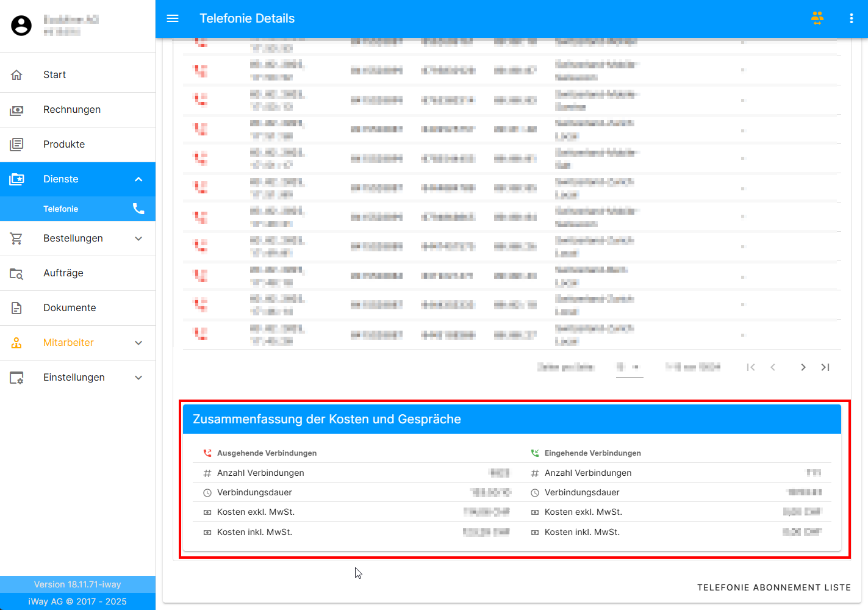This screenshot has height=610, width=868.
Task: Click the Eingehende Verbindungen heading
Action: click(593, 453)
